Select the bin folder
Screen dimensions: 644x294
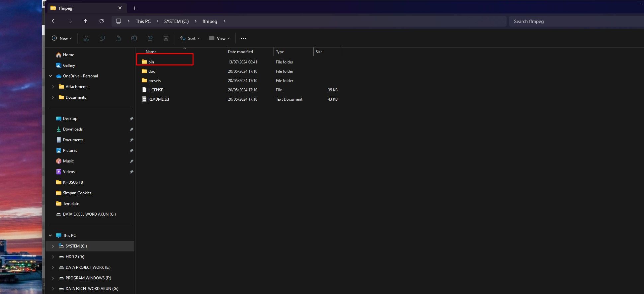point(151,62)
